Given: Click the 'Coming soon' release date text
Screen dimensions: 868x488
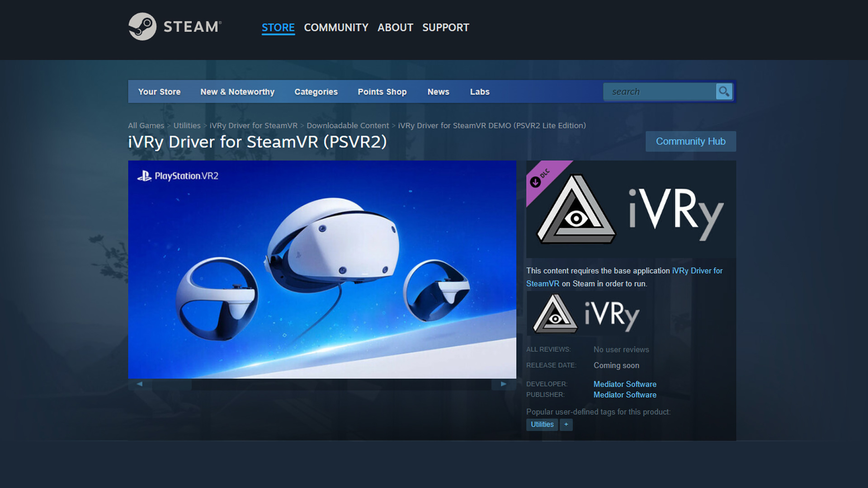Looking at the screenshot, I should click(x=616, y=366).
